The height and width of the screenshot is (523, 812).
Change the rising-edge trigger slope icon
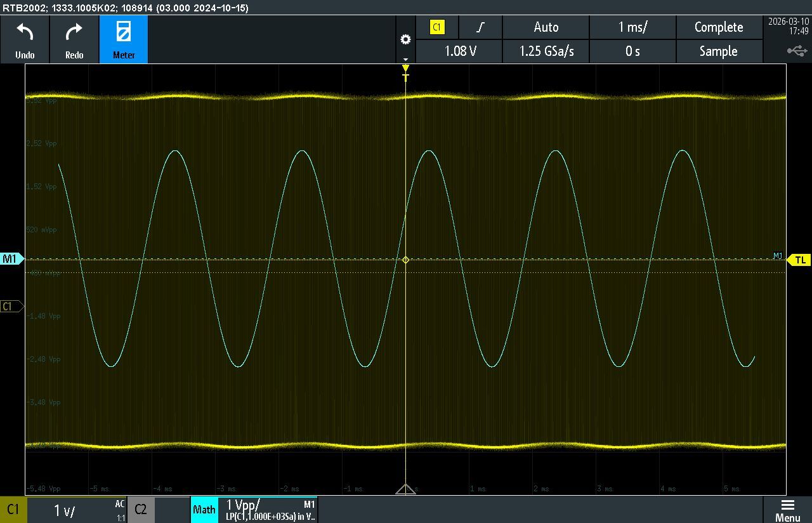click(x=481, y=27)
